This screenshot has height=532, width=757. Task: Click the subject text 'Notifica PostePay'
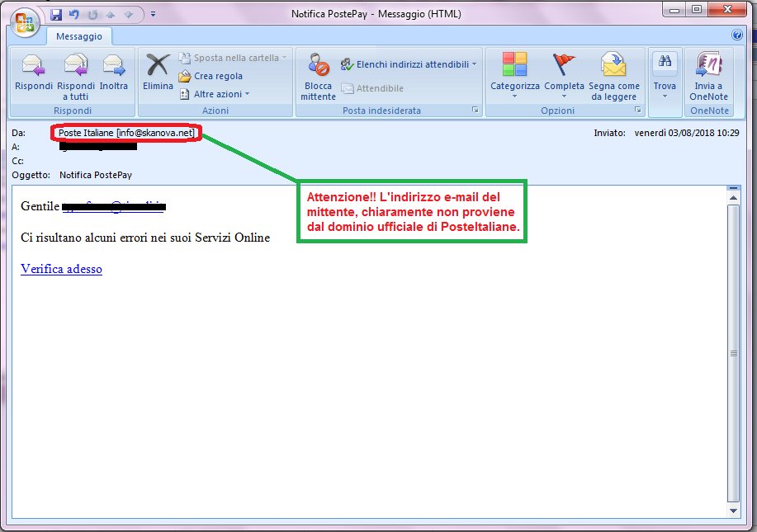(96, 175)
